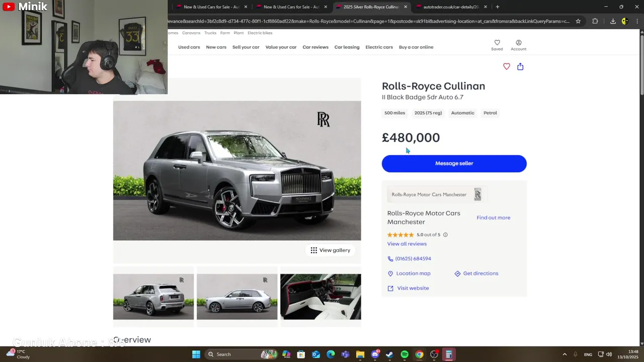Open Buy a car online

point(416,47)
